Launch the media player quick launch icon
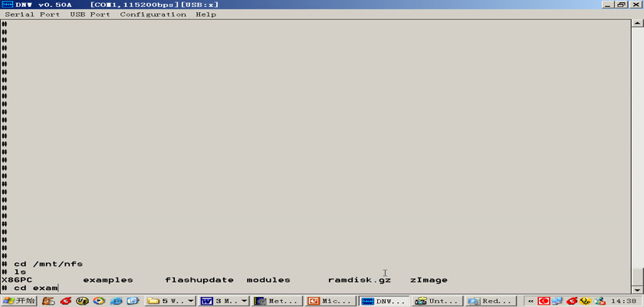The image size is (644, 307). (x=99, y=301)
